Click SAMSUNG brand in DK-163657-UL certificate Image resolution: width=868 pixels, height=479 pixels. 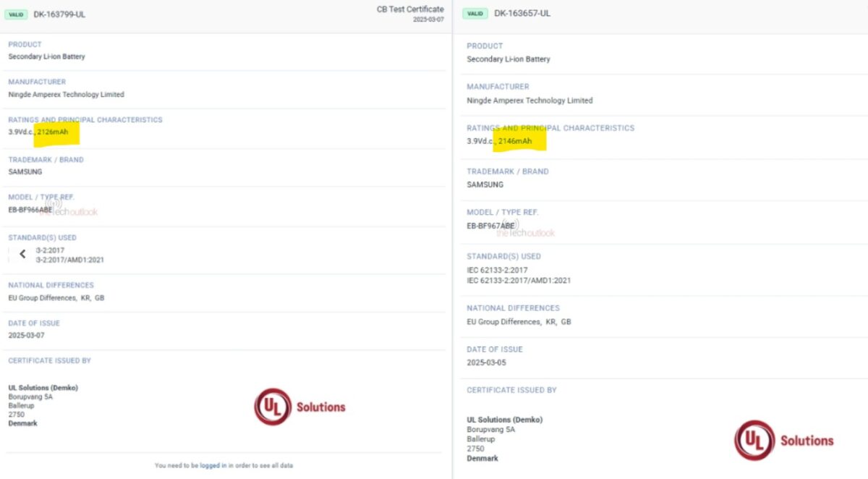[x=485, y=185]
